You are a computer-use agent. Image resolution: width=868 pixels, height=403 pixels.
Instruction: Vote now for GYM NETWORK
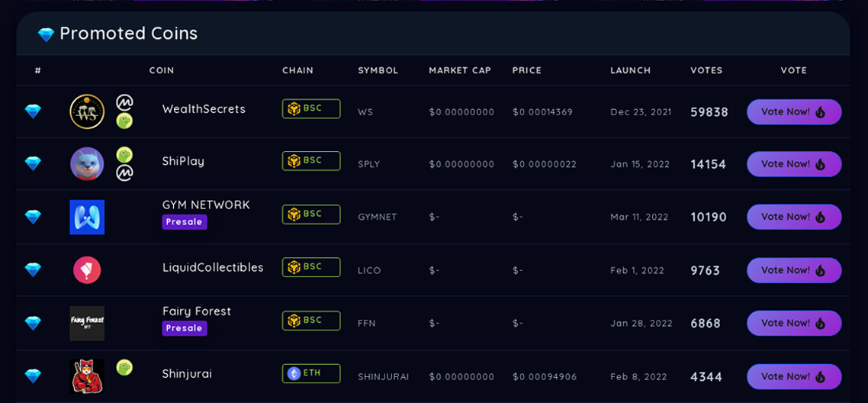point(794,217)
